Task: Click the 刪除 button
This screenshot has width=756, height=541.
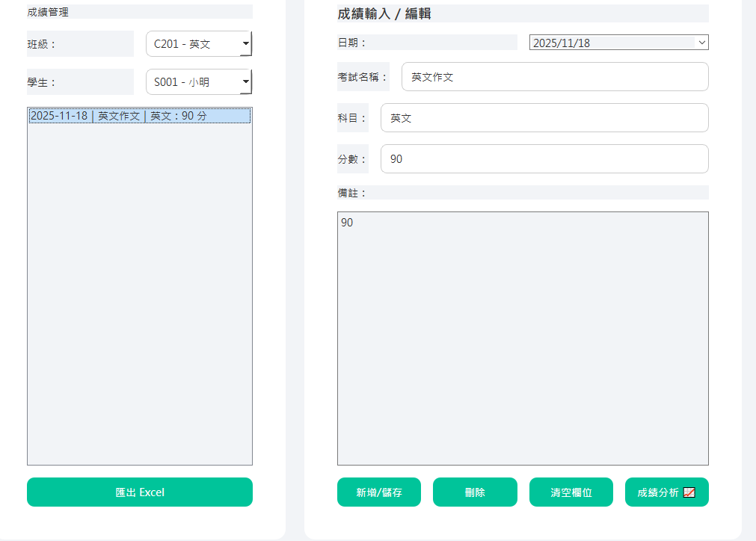Action: (475, 492)
